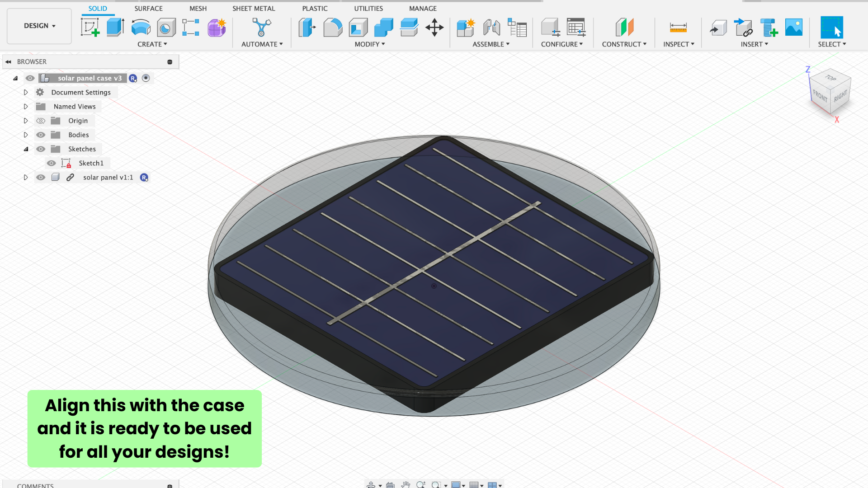The height and width of the screenshot is (488, 868).
Task: Open the SELECT dropdown menu
Action: [x=832, y=44]
